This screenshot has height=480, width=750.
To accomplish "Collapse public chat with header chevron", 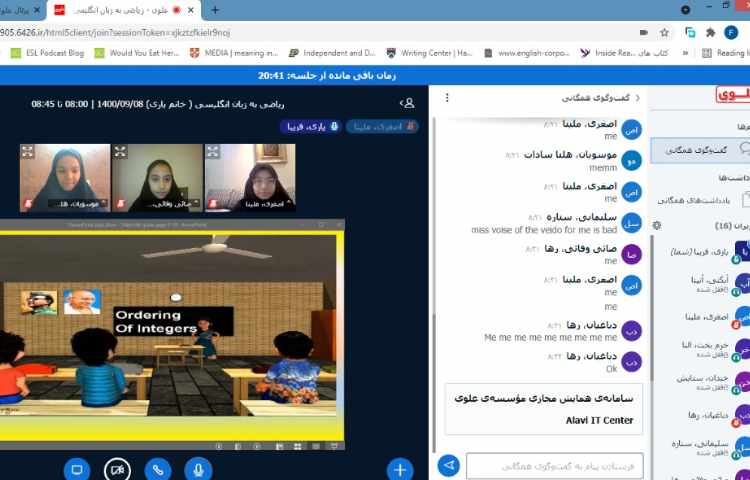I will pos(637,98).
